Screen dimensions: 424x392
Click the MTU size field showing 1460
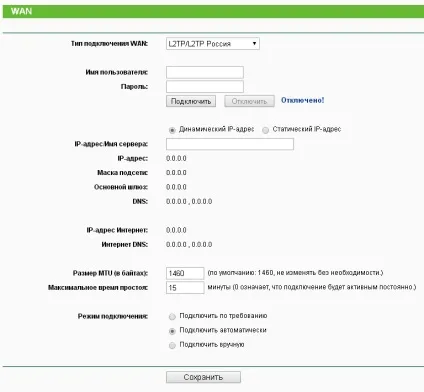click(x=185, y=273)
